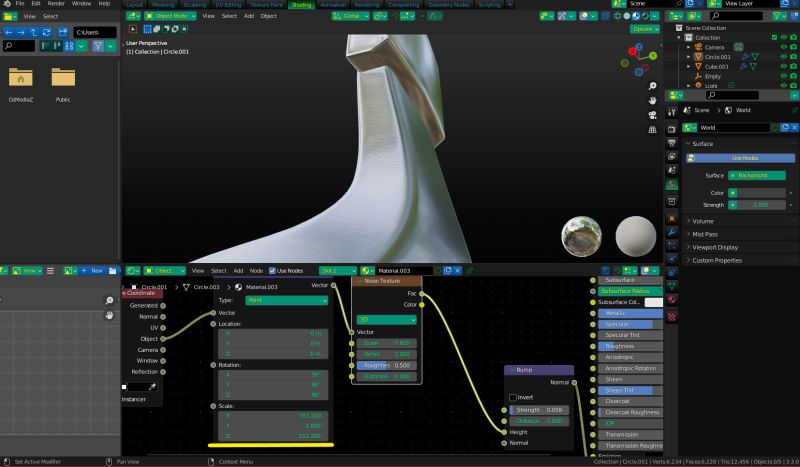Screen dimensions: 800x467
Task: Click the viewport pan hand icon
Action: 652,101
